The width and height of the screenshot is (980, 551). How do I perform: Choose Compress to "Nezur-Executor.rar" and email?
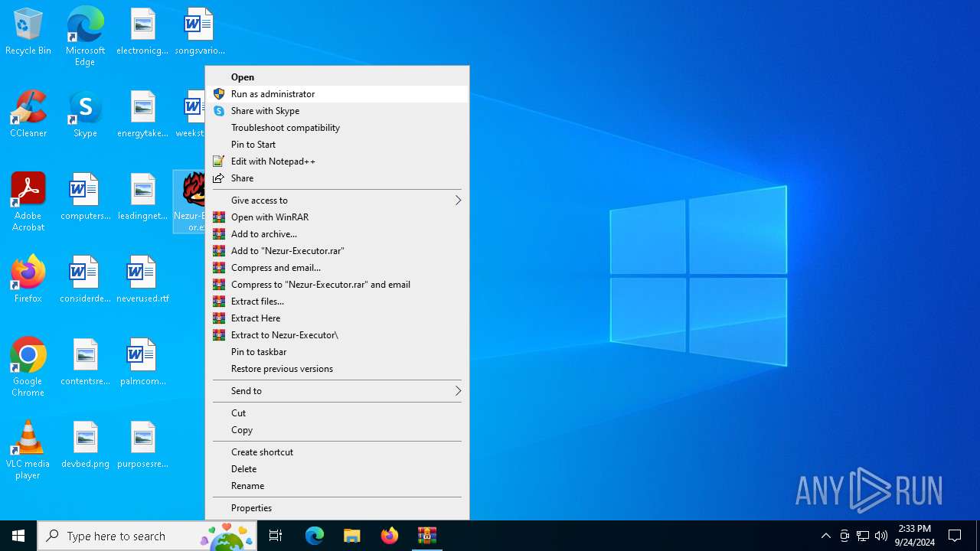pyautogui.click(x=337, y=285)
